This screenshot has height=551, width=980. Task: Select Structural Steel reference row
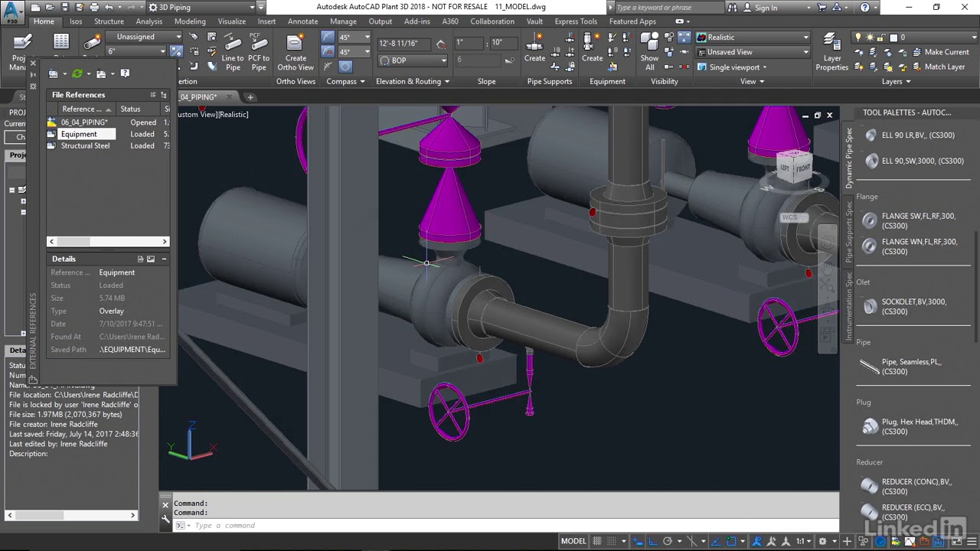107,145
